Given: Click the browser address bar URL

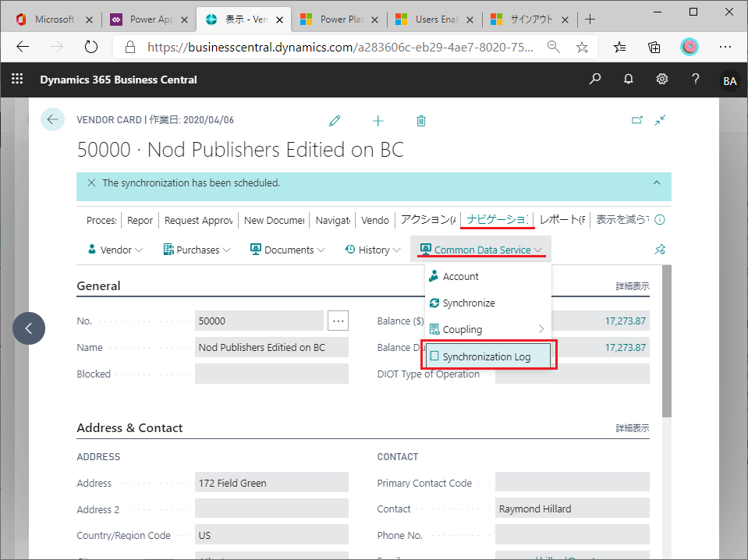Looking at the screenshot, I should pos(340,47).
